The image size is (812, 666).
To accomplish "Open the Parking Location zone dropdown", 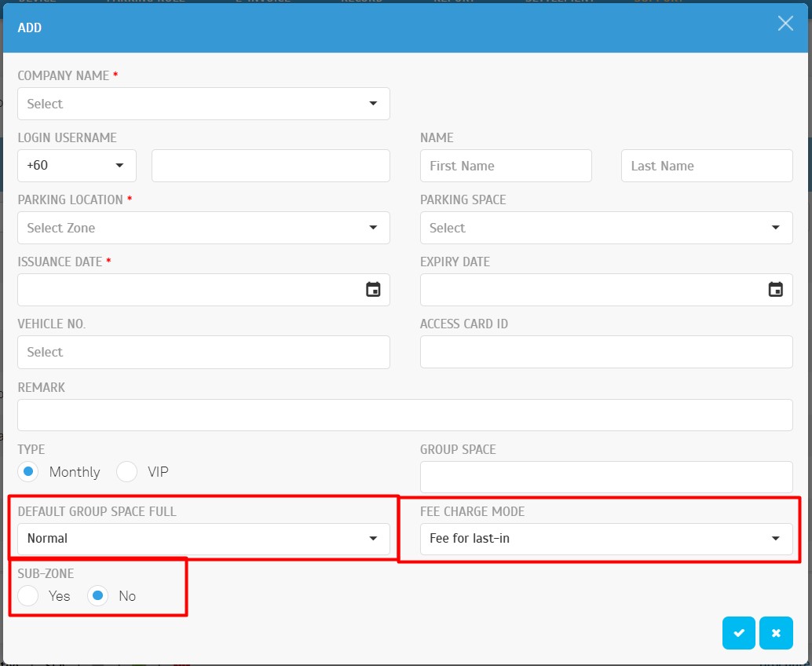I will 203,228.
